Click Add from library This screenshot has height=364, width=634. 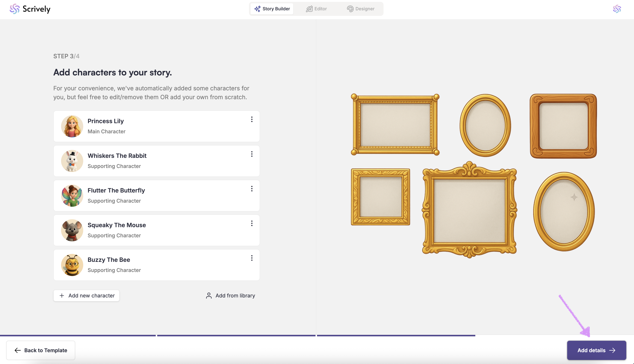(x=230, y=296)
